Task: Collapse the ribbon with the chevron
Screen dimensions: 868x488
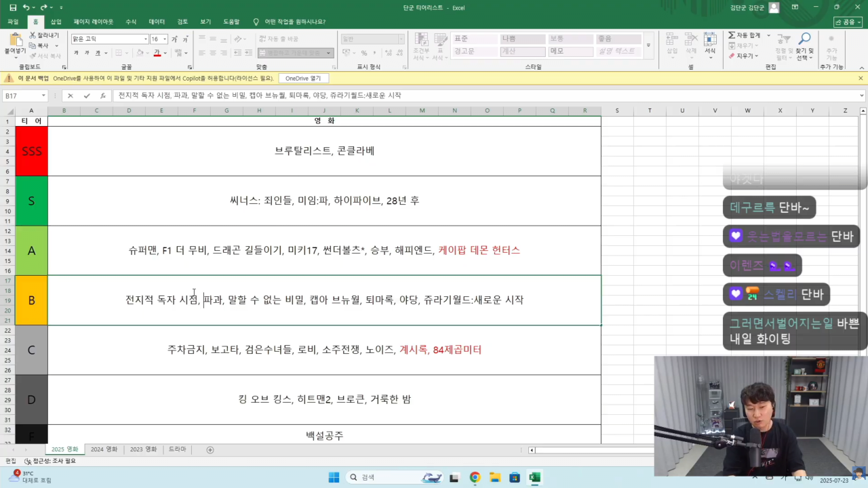Action: 861,67
